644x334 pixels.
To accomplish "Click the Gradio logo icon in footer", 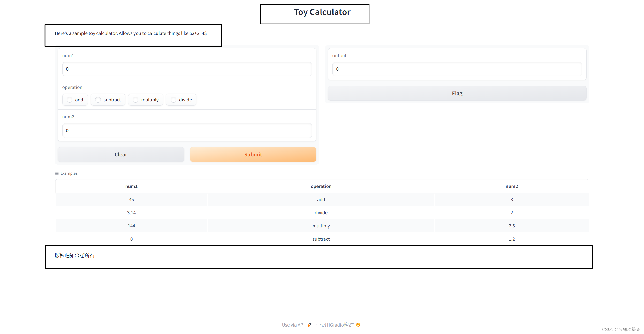I will (358, 325).
